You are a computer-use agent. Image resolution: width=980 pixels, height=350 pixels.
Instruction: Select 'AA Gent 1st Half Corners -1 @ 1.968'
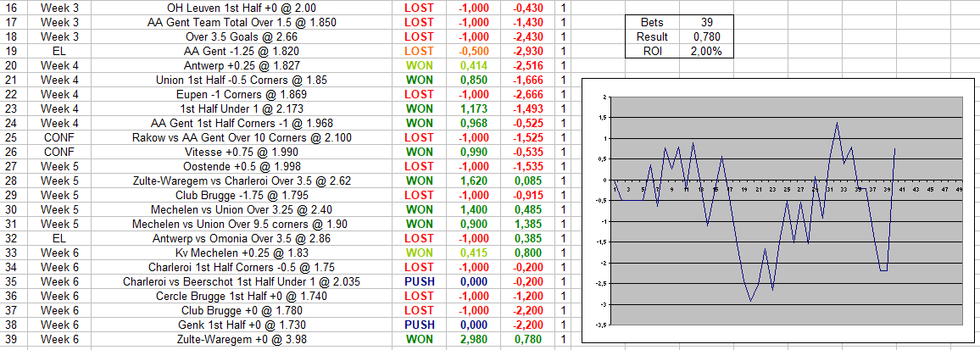242,123
